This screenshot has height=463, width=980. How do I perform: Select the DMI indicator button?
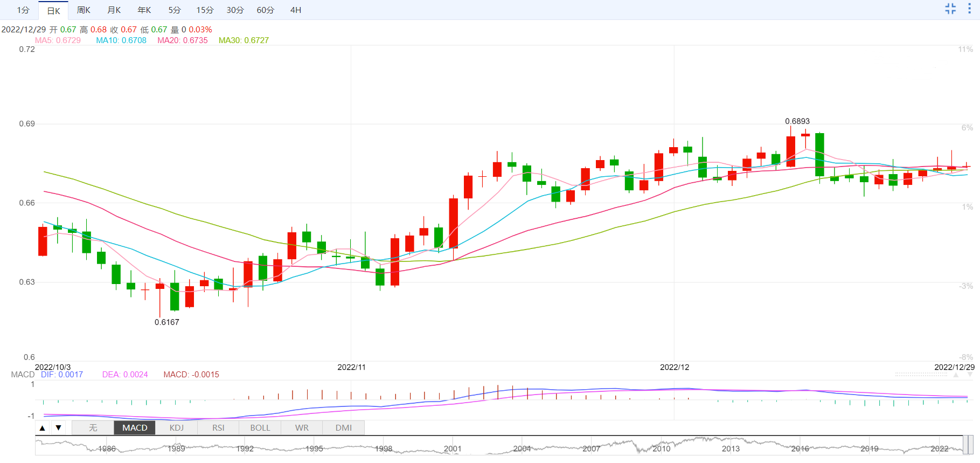click(344, 428)
